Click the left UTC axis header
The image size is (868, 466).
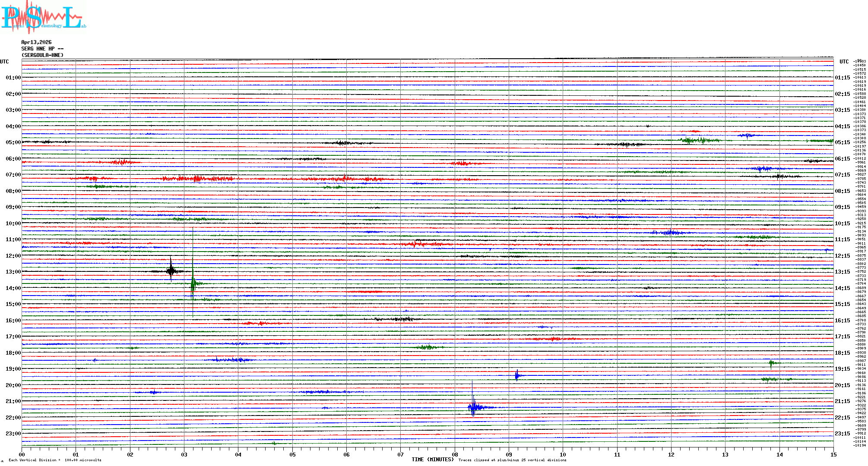click(4, 62)
